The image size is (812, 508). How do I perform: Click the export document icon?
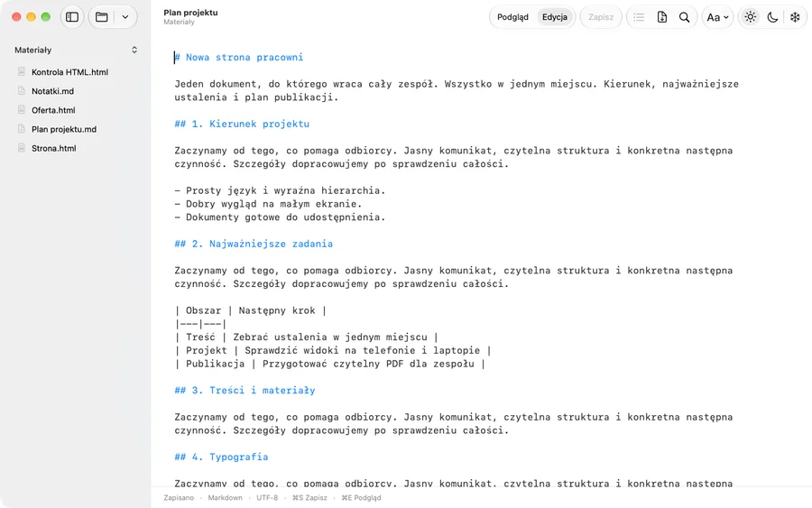pyautogui.click(x=662, y=17)
